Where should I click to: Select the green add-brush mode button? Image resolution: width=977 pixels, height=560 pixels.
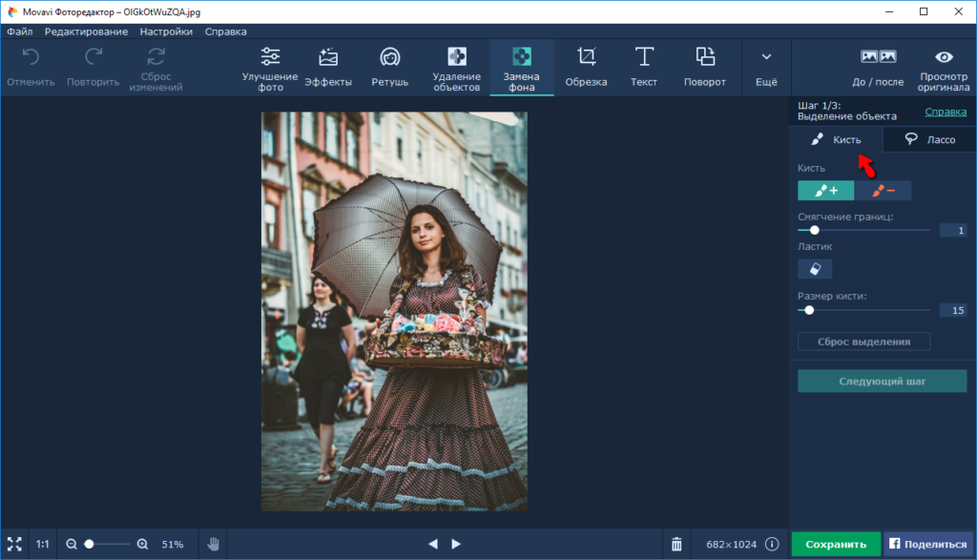click(x=825, y=191)
